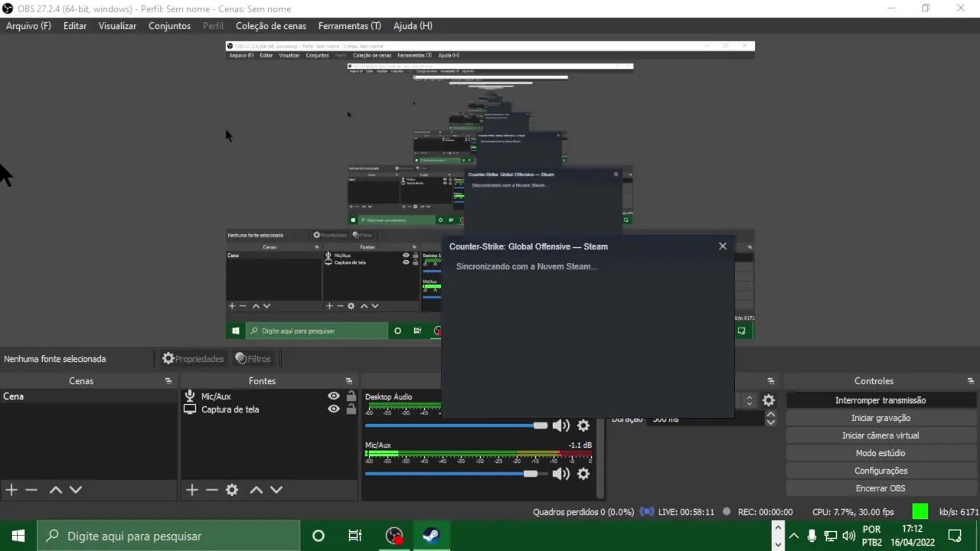Move source down in Fontes panel

pos(276,490)
